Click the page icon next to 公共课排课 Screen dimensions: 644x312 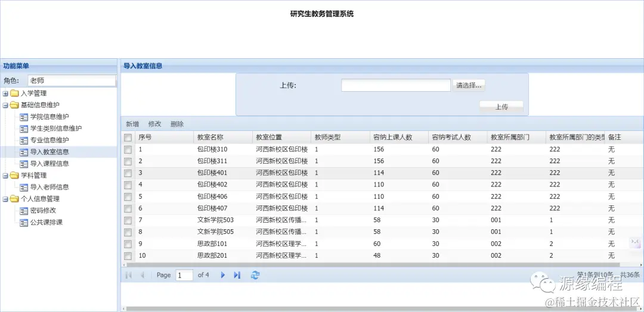pyautogui.click(x=24, y=223)
